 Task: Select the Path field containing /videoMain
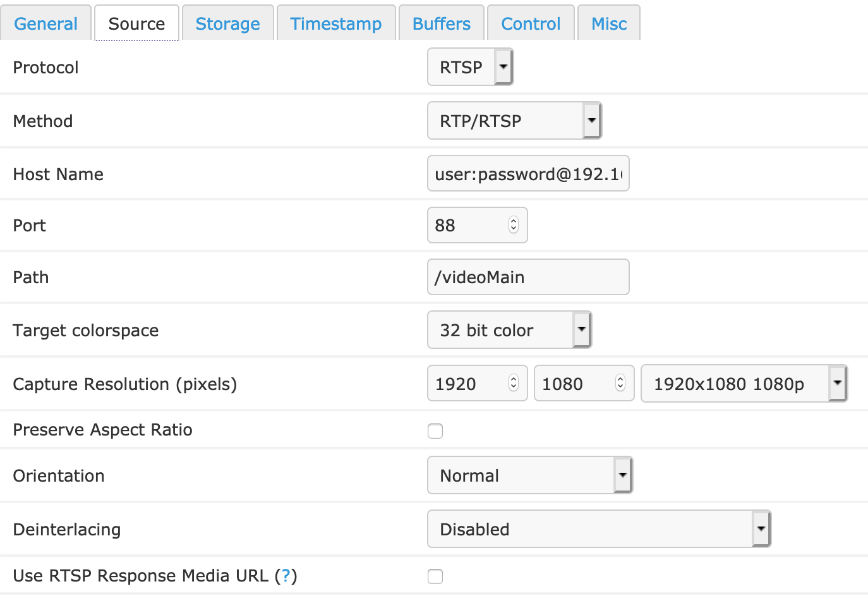point(528,277)
